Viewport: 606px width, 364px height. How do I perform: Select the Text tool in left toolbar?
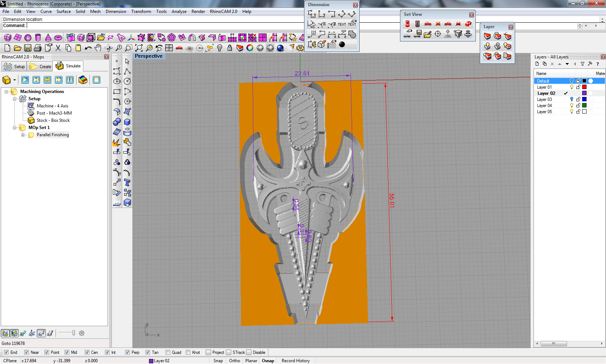127,183
